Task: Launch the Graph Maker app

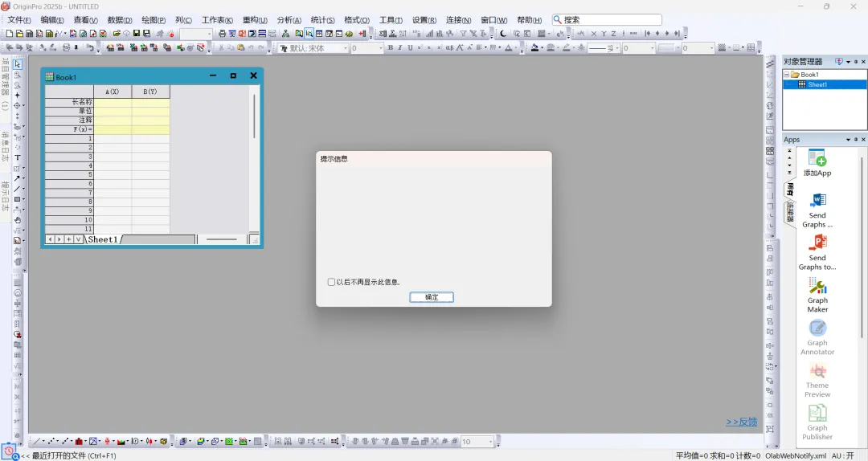Action: tap(817, 295)
